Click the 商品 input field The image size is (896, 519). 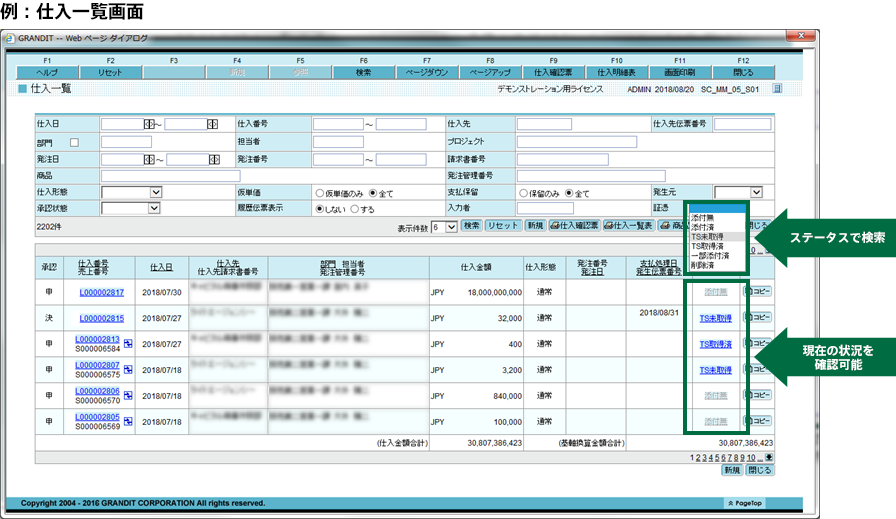[170, 176]
